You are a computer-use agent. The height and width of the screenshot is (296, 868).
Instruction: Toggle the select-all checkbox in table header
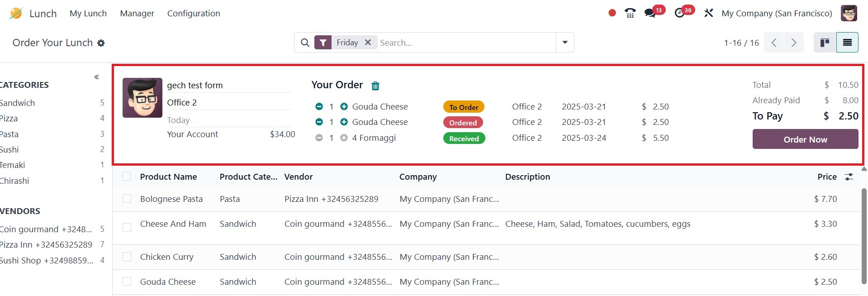coord(127,177)
